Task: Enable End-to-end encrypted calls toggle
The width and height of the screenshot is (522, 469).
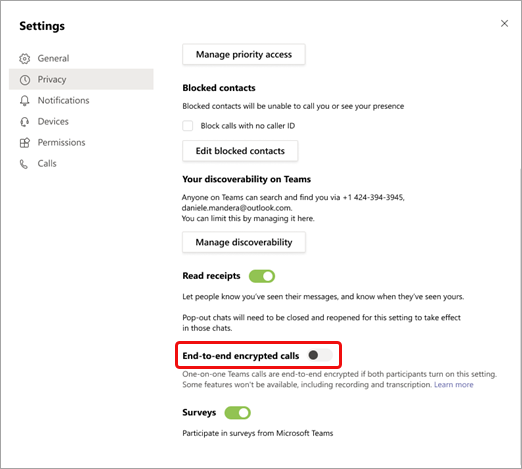Action: coord(319,355)
